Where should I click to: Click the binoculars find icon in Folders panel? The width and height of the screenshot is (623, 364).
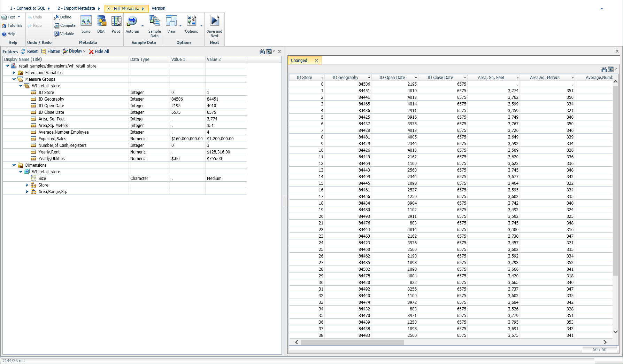point(262,52)
